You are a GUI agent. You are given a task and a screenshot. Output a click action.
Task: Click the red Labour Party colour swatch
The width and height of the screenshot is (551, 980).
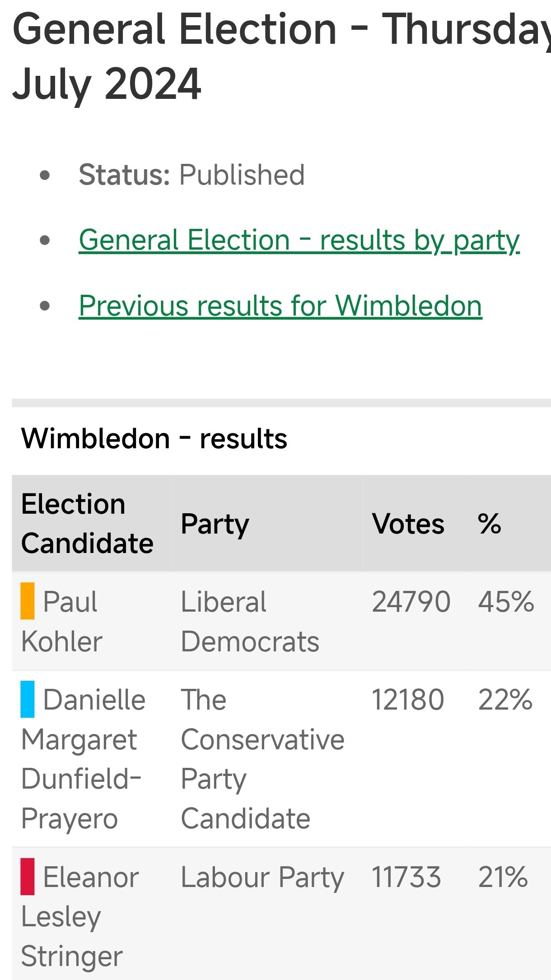click(x=28, y=876)
